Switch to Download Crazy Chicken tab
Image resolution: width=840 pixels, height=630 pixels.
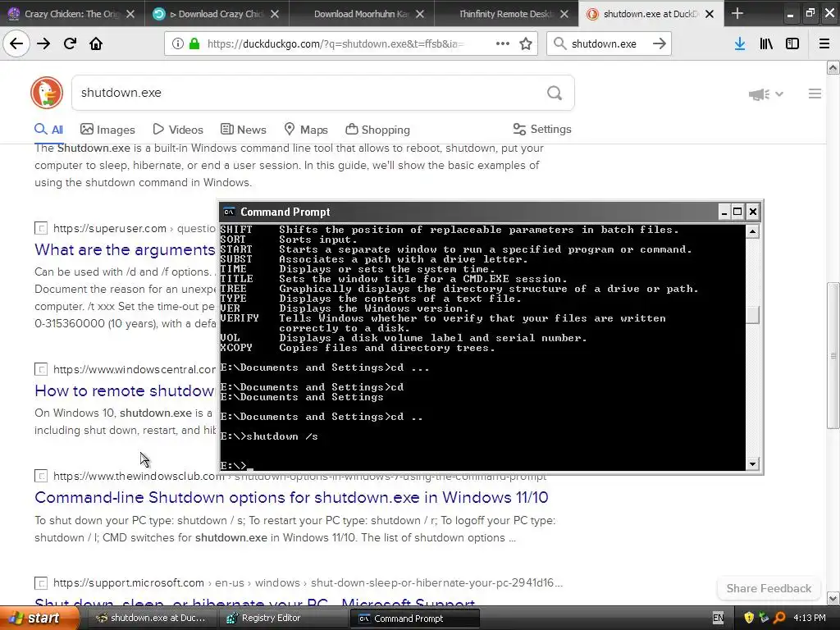coord(217,14)
